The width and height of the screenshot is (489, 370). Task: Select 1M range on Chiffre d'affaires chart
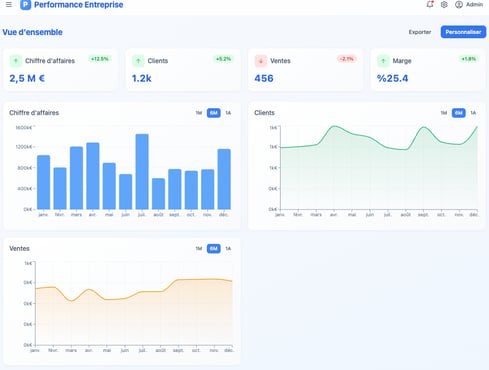tap(199, 113)
